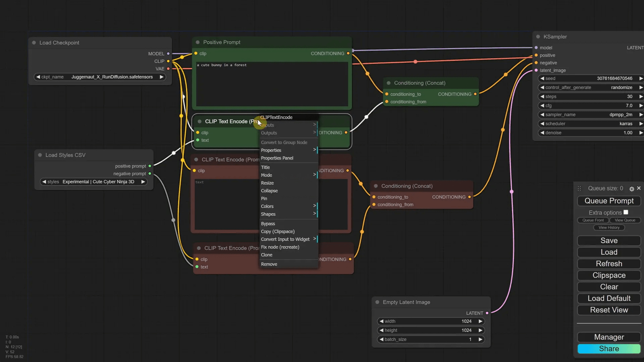Select next checkpoint with ckpt_name right arrow
644x362 pixels.
(162, 77)
